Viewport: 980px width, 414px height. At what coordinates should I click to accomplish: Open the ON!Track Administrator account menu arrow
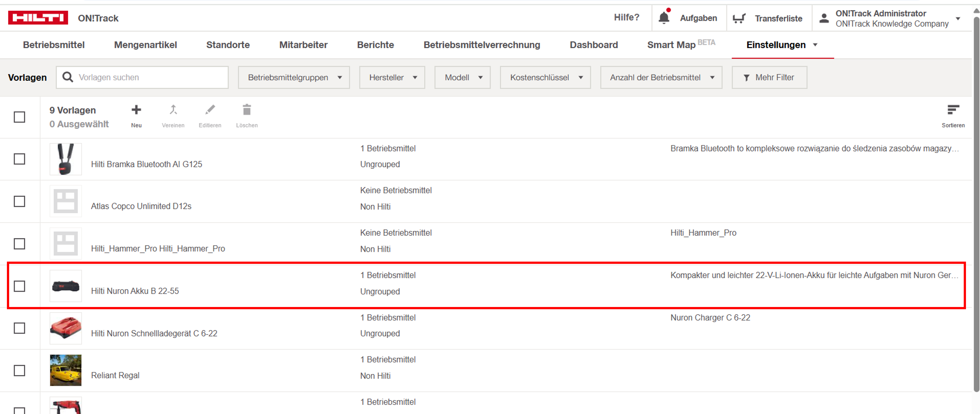point(958,18)
